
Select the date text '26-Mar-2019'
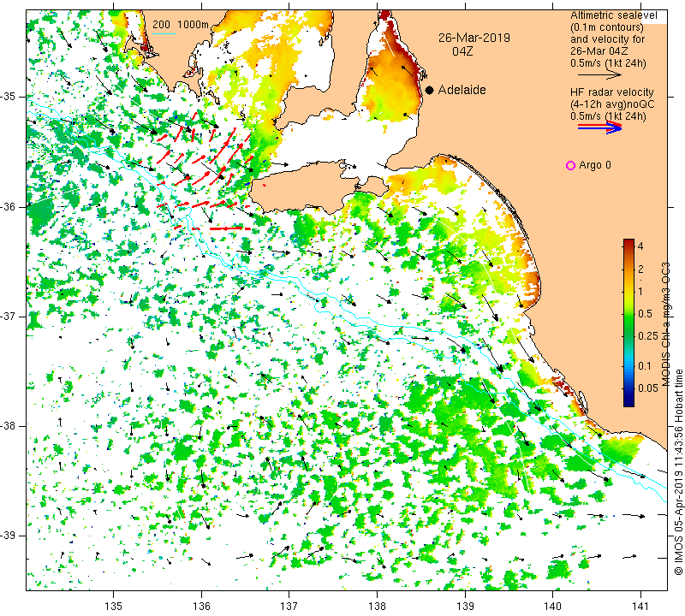[x=474, y=38]
